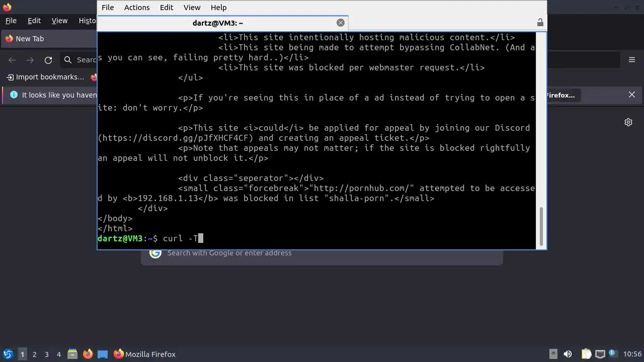Switch to workspace 2
Screen dimensions: 644x362
(x=34, y=354)
